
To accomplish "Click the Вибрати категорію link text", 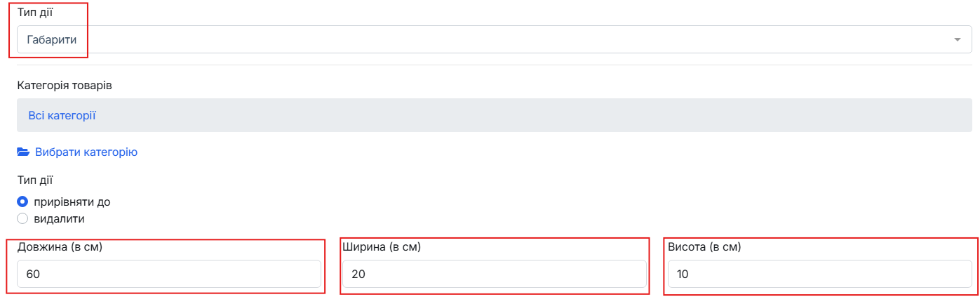I will (x=86, y=152).
